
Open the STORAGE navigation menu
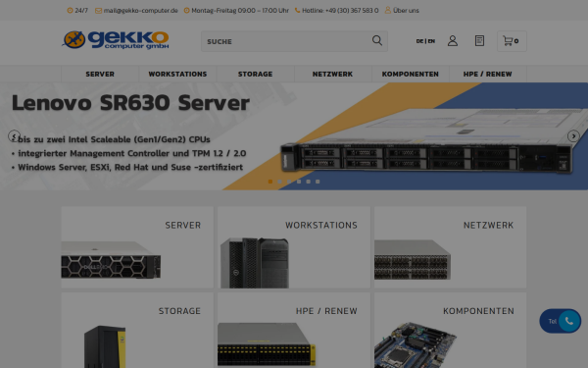click(256, 74)
